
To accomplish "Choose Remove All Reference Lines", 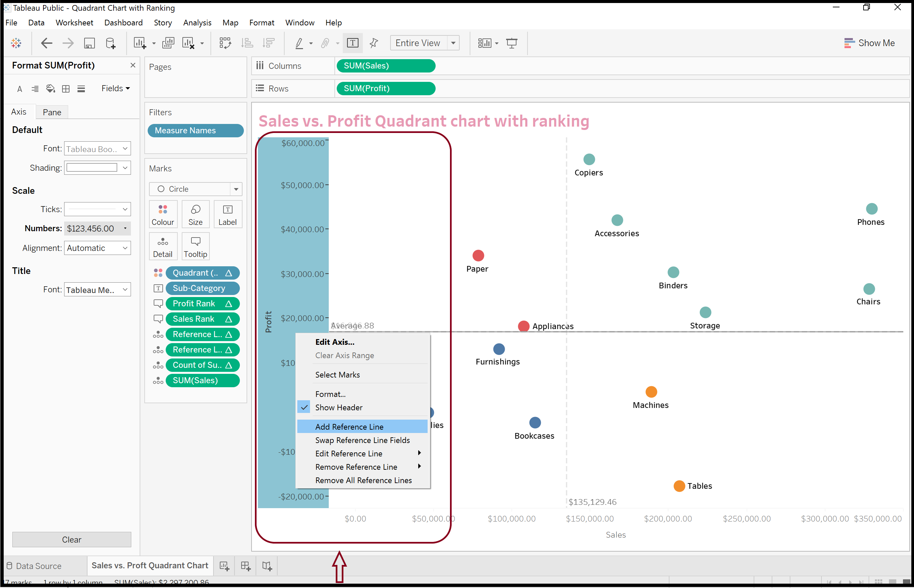I will (363, 480).
